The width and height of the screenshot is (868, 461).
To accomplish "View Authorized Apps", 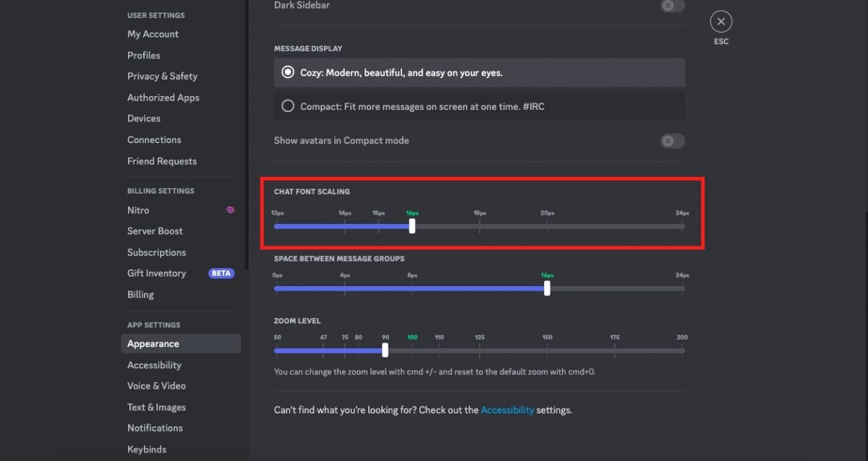I will 163,97.
